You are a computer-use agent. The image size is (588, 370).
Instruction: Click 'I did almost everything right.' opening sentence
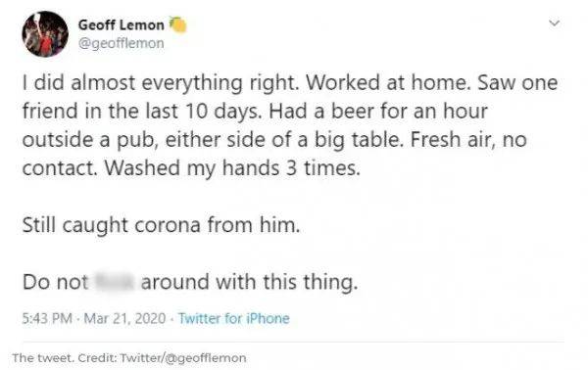[161, 82]
